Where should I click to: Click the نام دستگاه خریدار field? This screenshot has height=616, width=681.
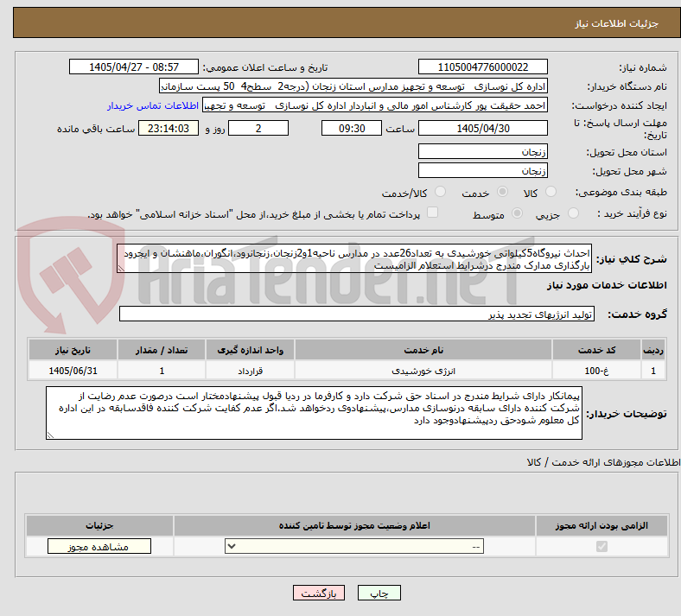point(353,86)
